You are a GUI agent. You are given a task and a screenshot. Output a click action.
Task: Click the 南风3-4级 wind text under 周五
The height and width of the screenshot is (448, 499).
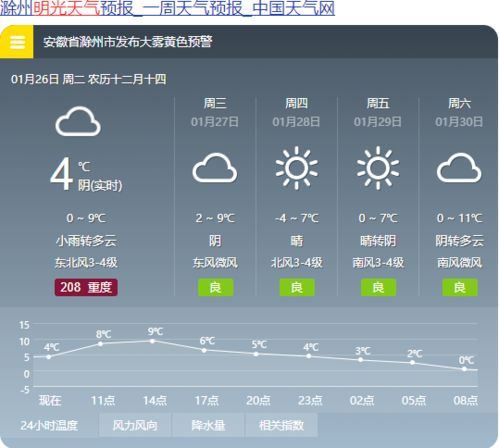[x=378, y=263]
